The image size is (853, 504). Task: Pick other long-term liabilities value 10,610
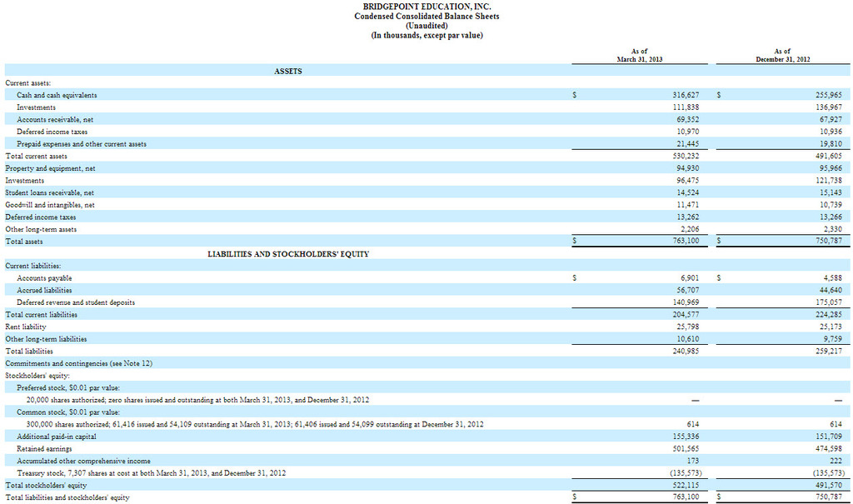(x=688, y=339)
